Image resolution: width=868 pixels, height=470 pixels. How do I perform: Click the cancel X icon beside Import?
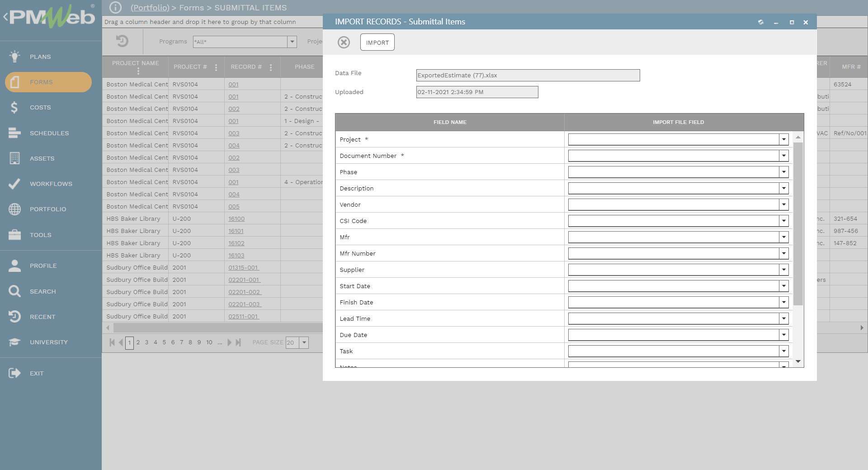344,43
